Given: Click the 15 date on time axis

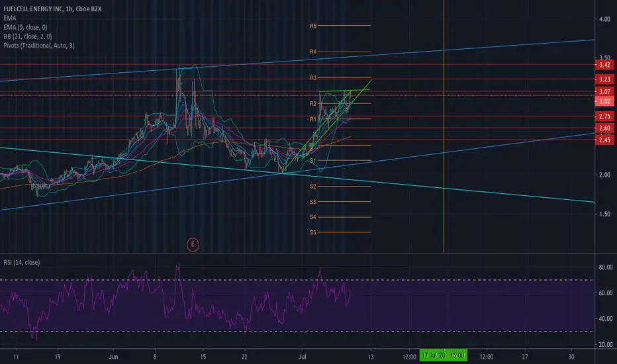Looking at the screenshot, I should (x=203, y=357).
